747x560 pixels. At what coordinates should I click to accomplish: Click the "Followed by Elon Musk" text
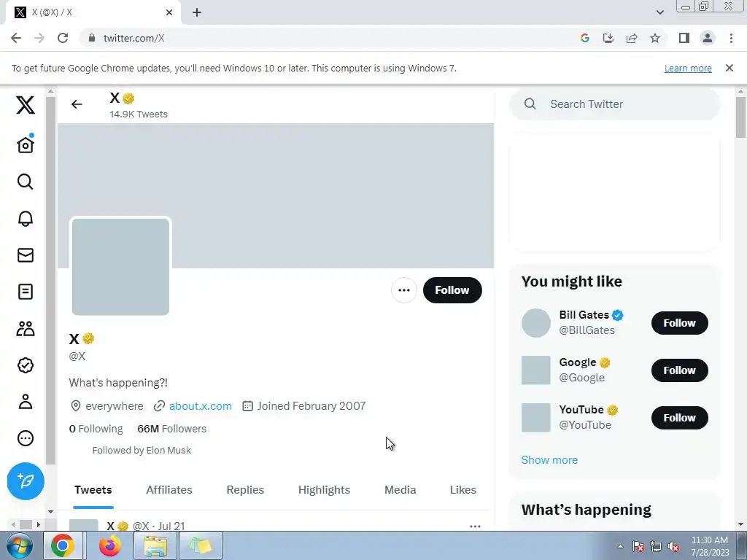[x=142, y=451]
